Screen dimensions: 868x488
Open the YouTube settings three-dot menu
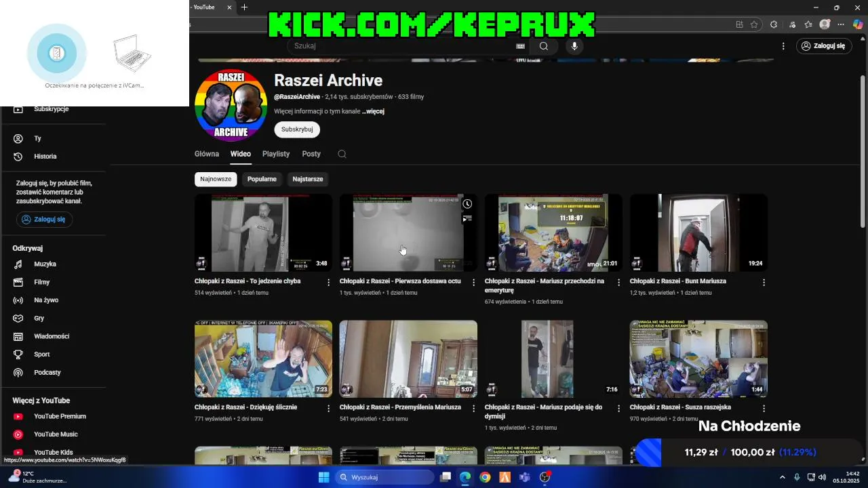tap(783, 46)
